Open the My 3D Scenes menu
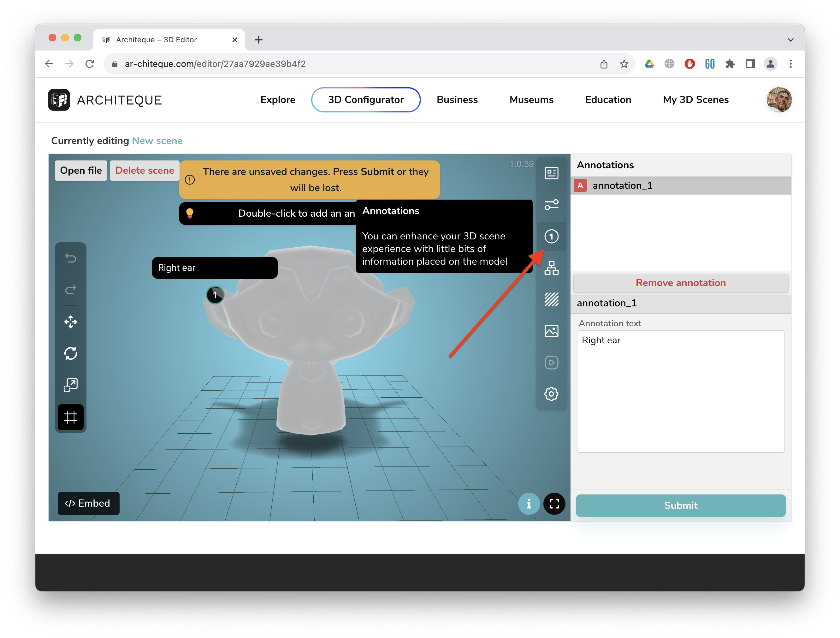The width and height of the screenshot is (840, 638). click(695, 99)
